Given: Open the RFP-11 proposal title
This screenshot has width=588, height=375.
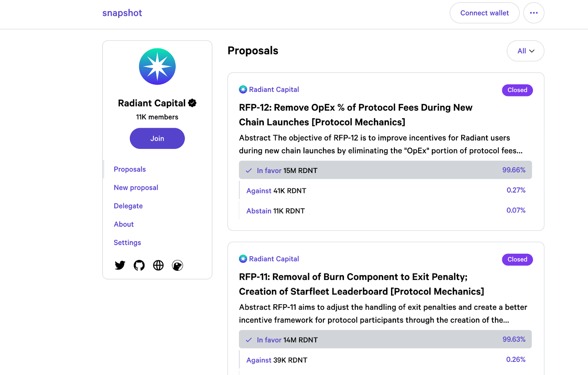Looking at the screenshot, I should click(x=362, y=284).
